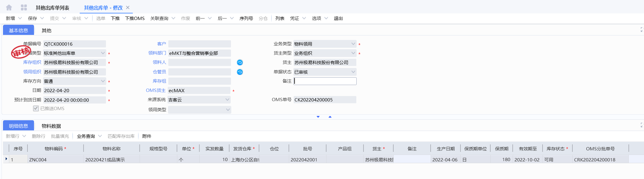Go to the home page icon
This screenshot has height=179, width=644.
point(9,7)
